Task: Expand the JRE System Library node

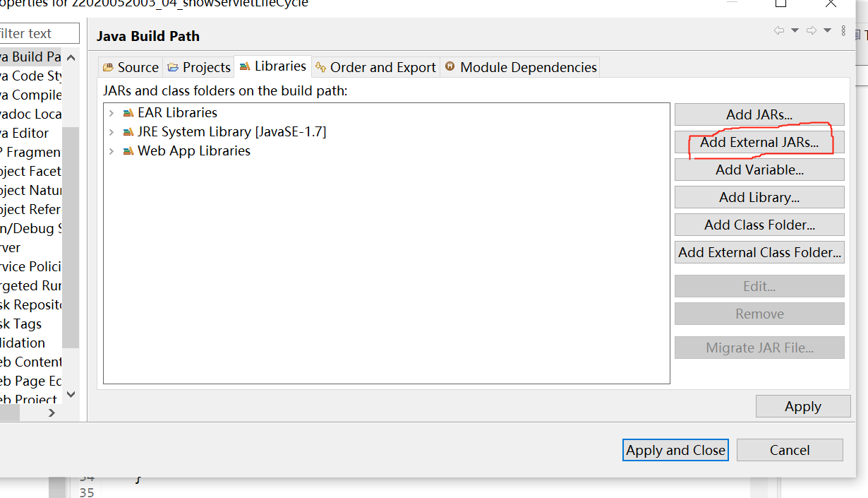Action: [111, 132]
